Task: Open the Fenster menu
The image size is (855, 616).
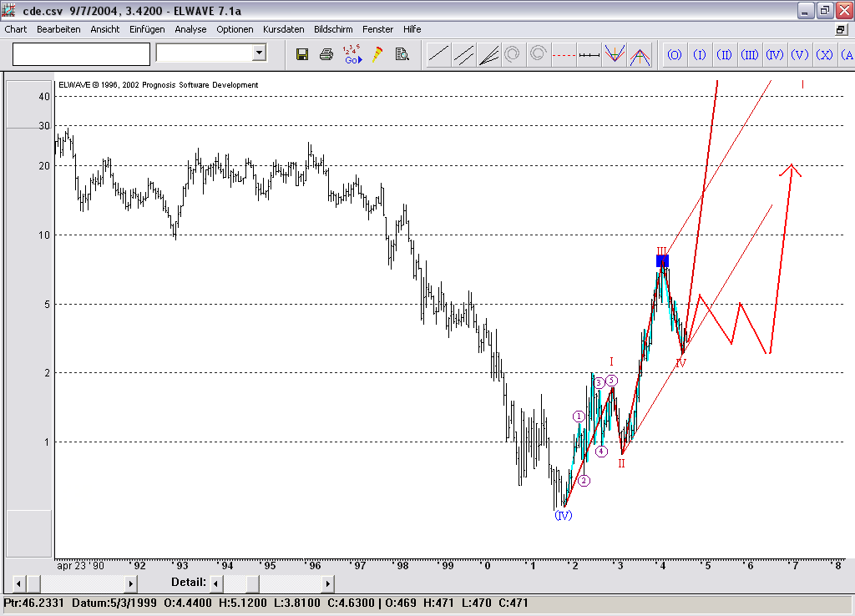Action: point(377,29)
